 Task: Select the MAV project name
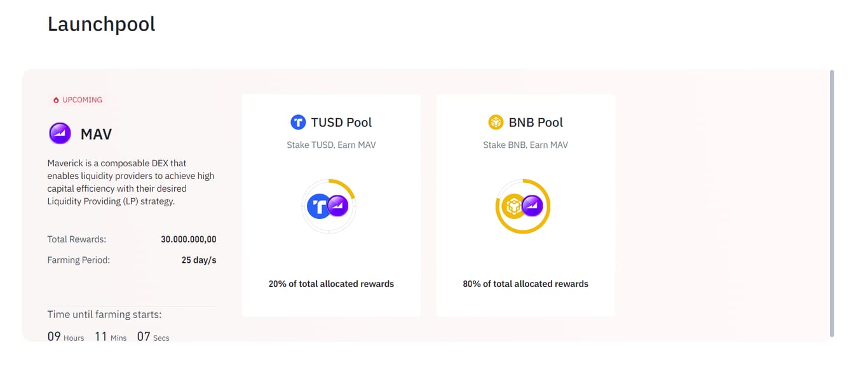96,135
